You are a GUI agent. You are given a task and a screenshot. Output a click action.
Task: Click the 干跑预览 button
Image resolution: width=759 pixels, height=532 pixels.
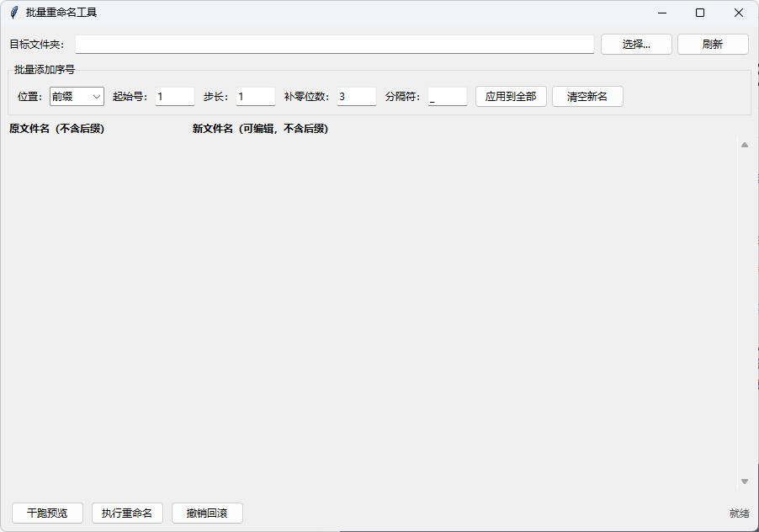pyautogui.click(x=47, y=513)
